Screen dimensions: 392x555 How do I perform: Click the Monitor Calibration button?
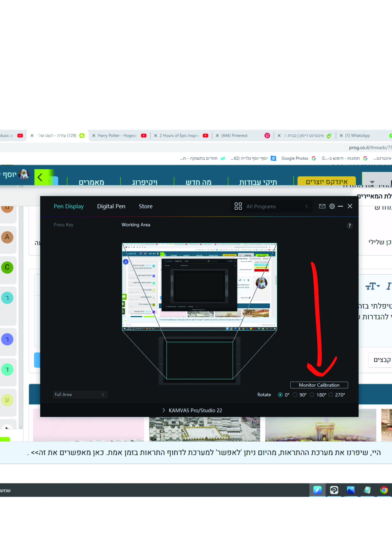coord(319,385)
